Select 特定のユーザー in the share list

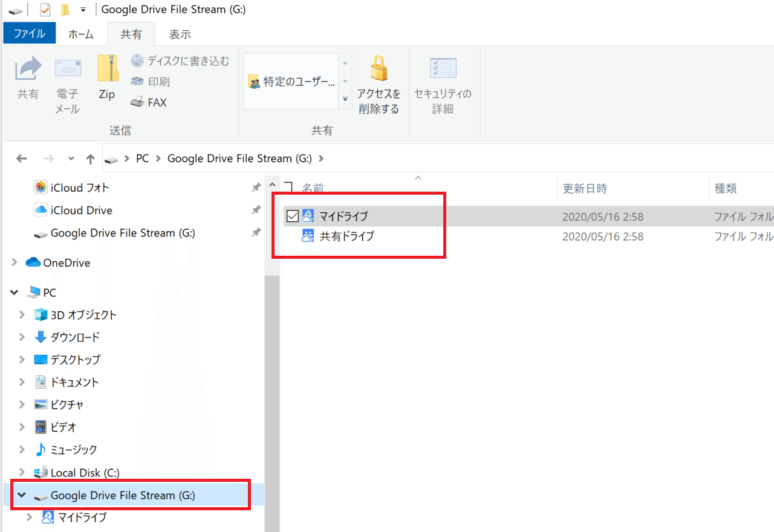point(291,82)
